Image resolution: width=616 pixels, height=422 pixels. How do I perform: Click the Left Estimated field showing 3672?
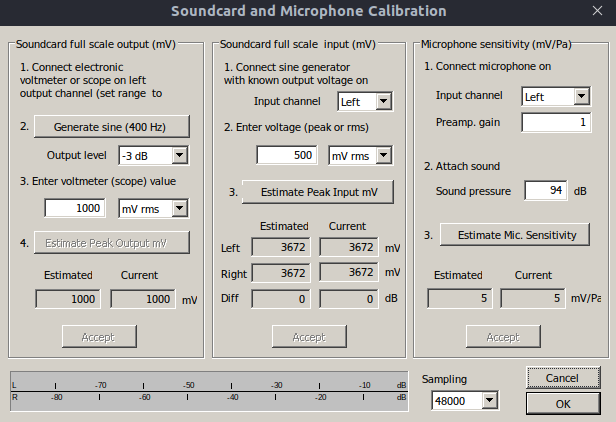(280, 247)
